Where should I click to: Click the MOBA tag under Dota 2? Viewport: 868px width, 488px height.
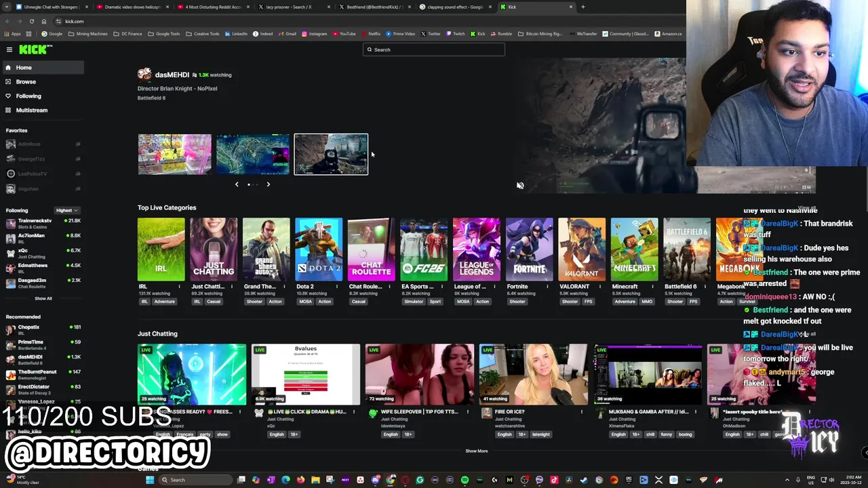tap(304, 302)
